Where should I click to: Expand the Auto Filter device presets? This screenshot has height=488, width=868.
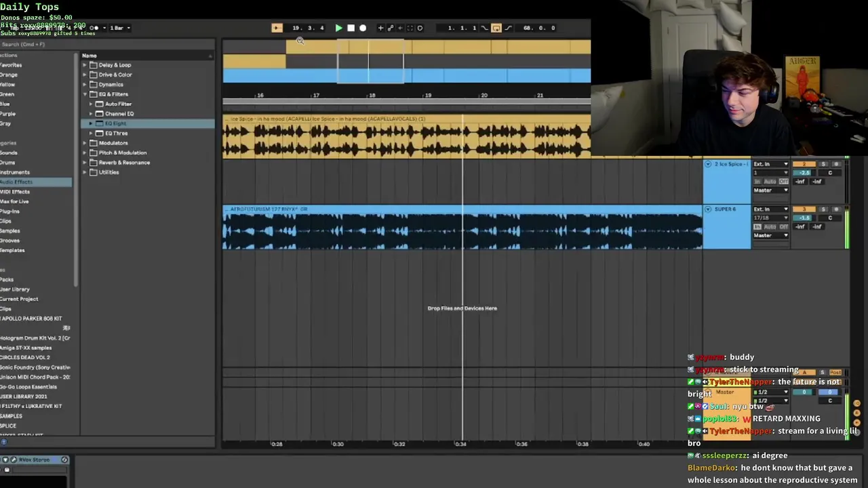tap(91, 104)
